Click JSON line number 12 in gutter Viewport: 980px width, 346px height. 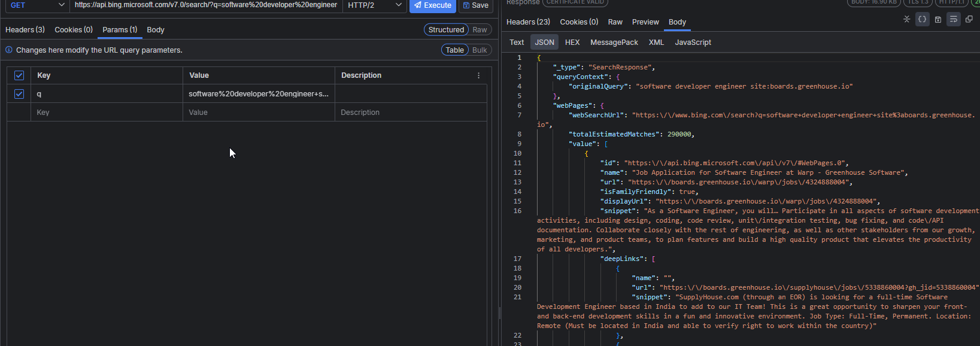517,172
